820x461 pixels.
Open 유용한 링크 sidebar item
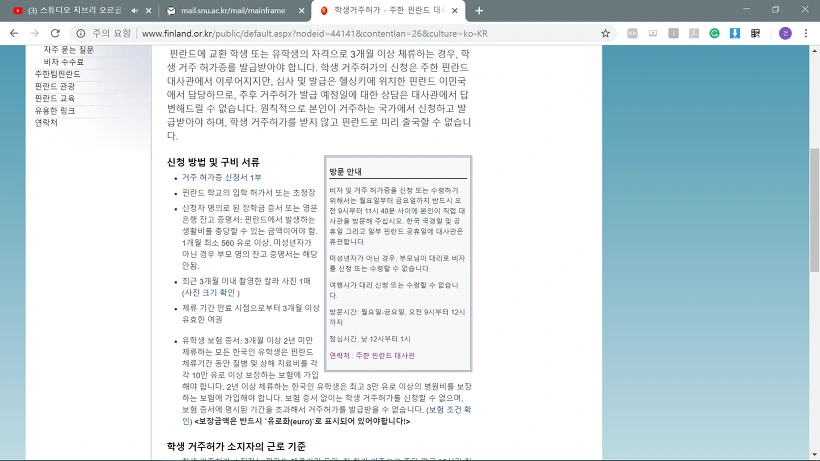(55, 110)
